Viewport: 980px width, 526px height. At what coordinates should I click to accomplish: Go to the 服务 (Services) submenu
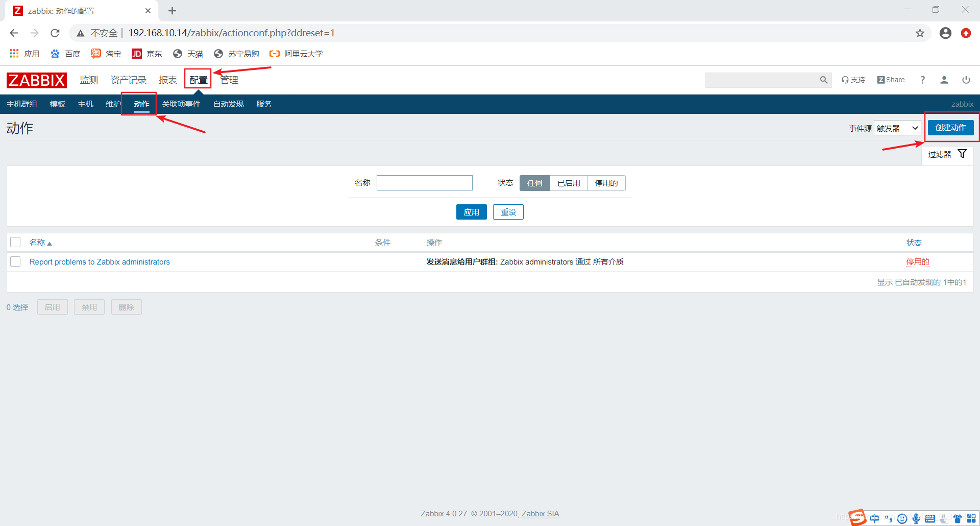coord(264,104)
